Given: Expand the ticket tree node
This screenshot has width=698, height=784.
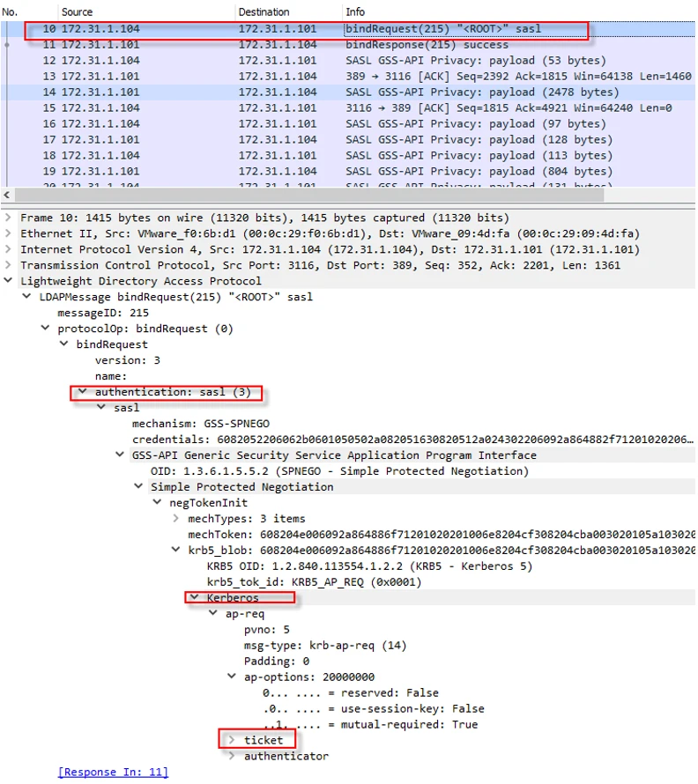Looking at the screenshot, I should pos(232,740).
